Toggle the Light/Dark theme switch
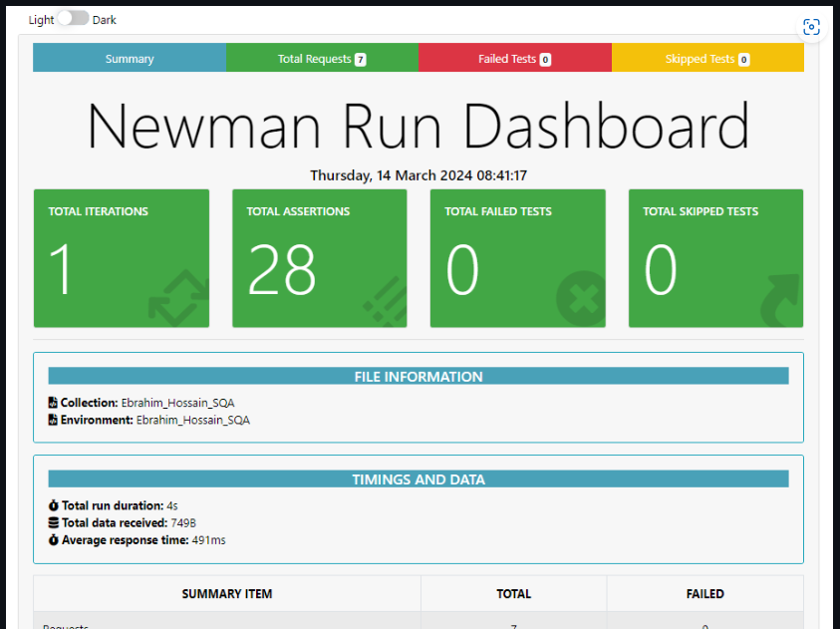This screenshot has width=840, height=629. 73,19
